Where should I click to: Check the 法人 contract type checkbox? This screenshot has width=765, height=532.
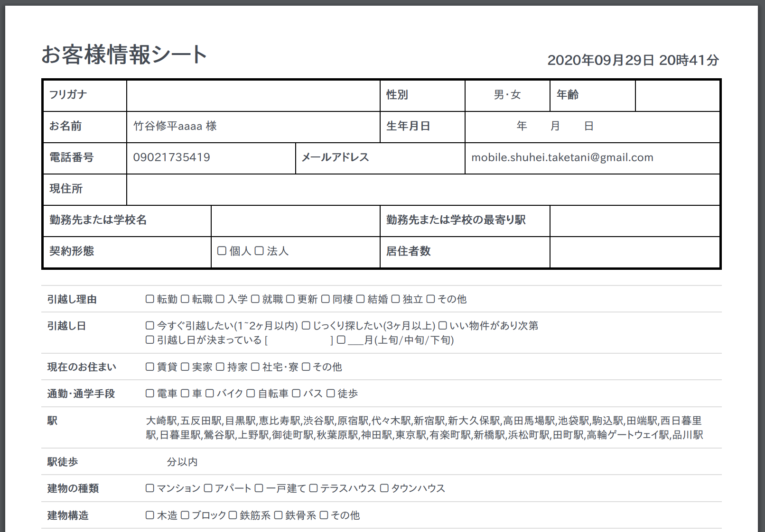(259, 251)
